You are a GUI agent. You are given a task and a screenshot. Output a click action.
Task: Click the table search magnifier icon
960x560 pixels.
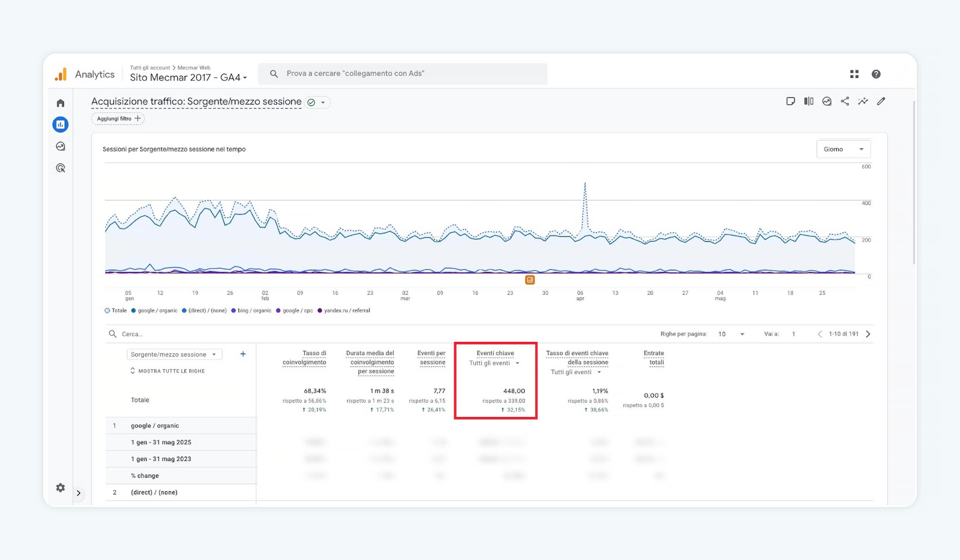point(112,334)
